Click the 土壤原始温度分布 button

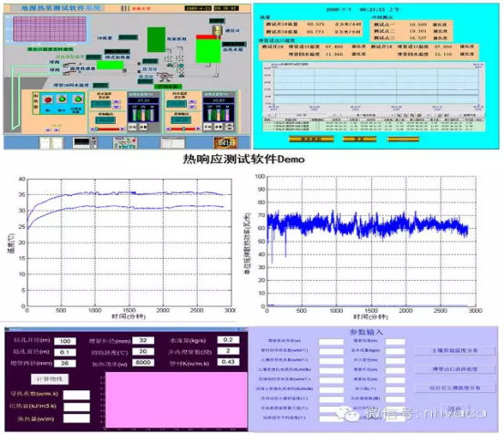(x=455, y=351)
